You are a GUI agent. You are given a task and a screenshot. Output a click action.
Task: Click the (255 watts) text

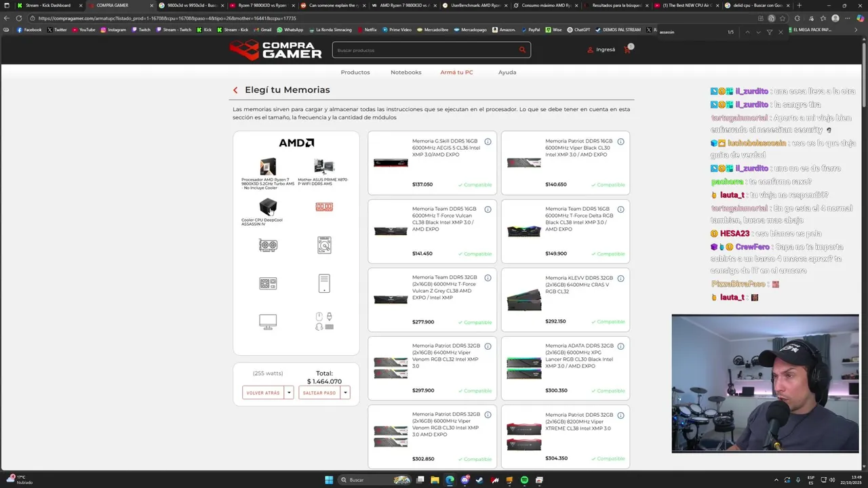(x=268, y=373)
